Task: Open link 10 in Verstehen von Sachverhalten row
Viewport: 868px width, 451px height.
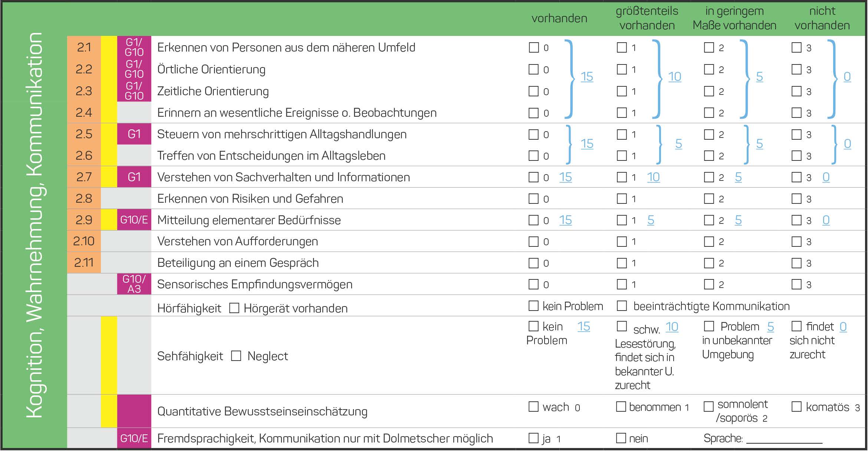Action: pyautogui.click(x=653, y=177)
